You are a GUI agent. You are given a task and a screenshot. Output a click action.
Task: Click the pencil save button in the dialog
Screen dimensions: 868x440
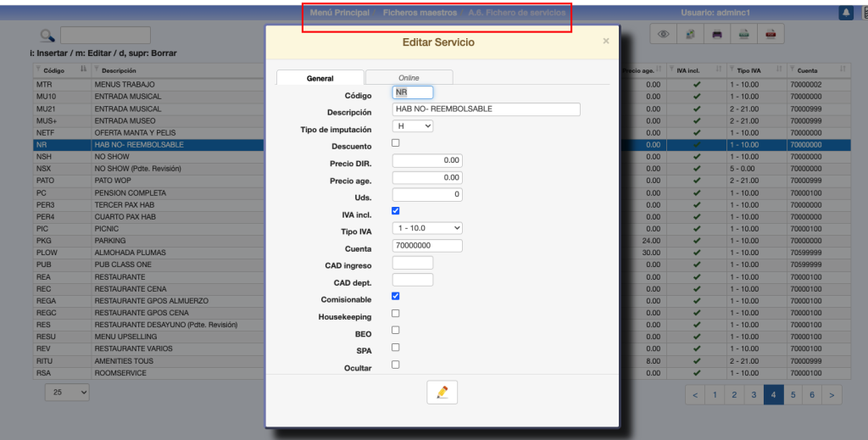[442, 392]
